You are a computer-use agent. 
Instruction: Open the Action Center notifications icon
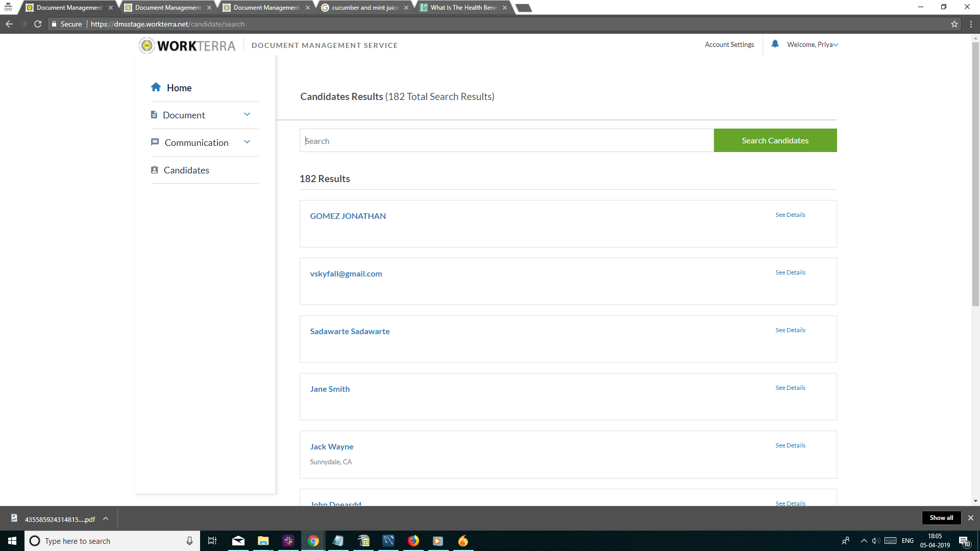tap(964, 541)
